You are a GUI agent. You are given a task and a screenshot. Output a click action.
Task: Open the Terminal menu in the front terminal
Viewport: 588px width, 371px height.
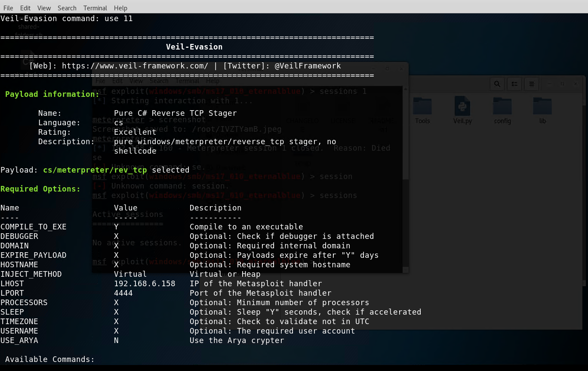[x=95, y=8]
